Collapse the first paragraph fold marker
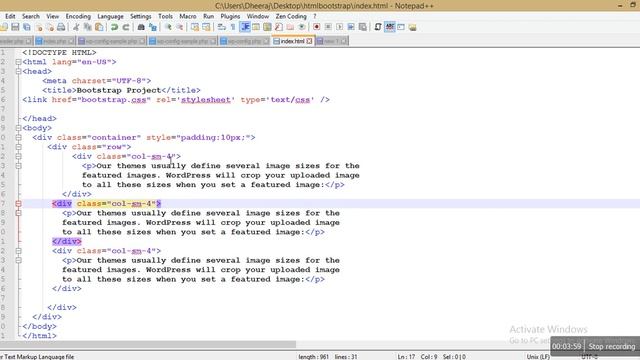The height and width of the screenshot is (360, 640). tap(18, 166)
